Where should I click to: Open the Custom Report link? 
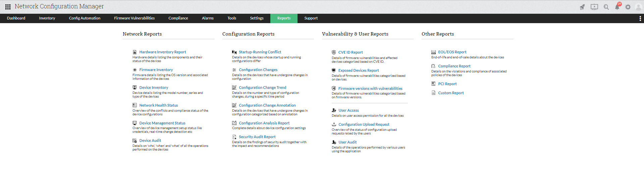coord(451,93)
